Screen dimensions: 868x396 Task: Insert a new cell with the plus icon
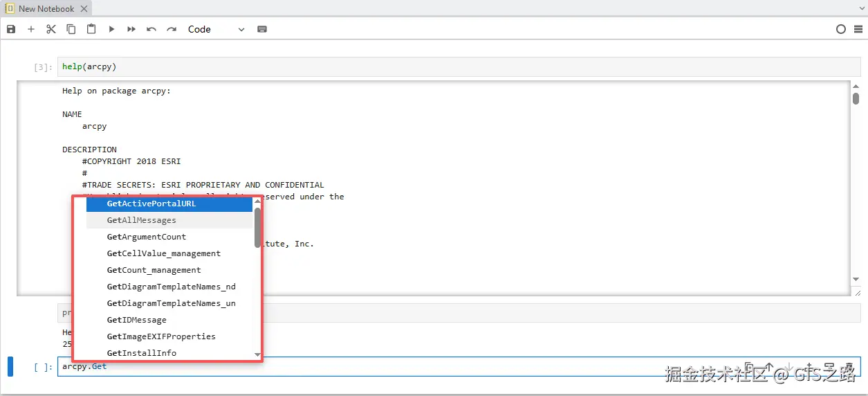point(31,29)
